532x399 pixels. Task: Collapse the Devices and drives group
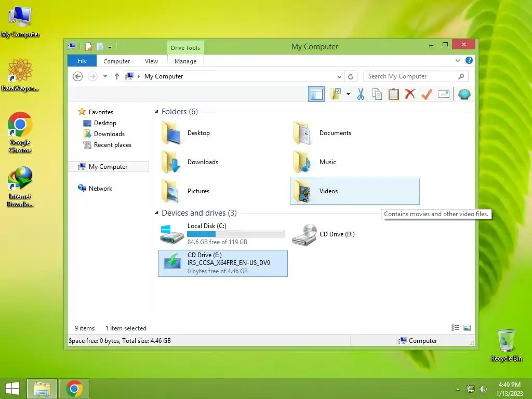pos(156,212)
